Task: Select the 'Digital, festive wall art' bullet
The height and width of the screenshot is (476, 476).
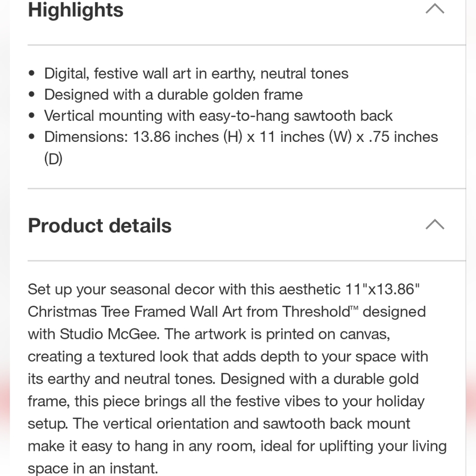Action: pyautogui.click(x=196, y=74)
